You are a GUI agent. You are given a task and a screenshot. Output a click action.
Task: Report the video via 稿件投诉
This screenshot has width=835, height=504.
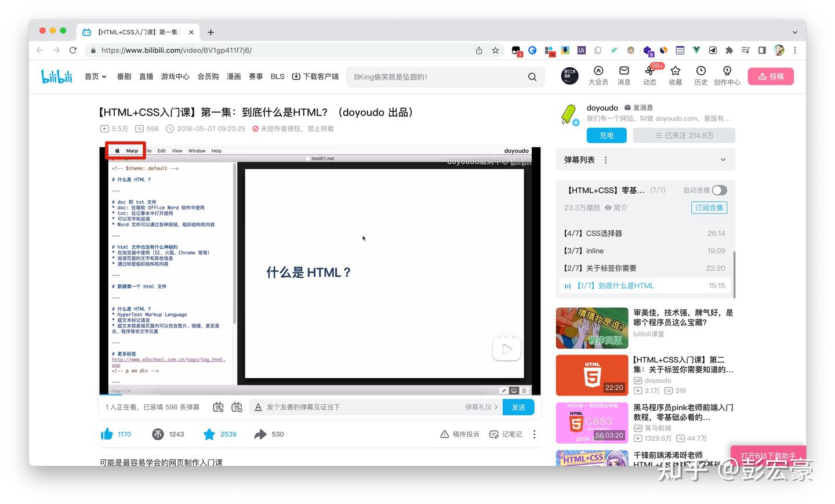coord(460,434)
